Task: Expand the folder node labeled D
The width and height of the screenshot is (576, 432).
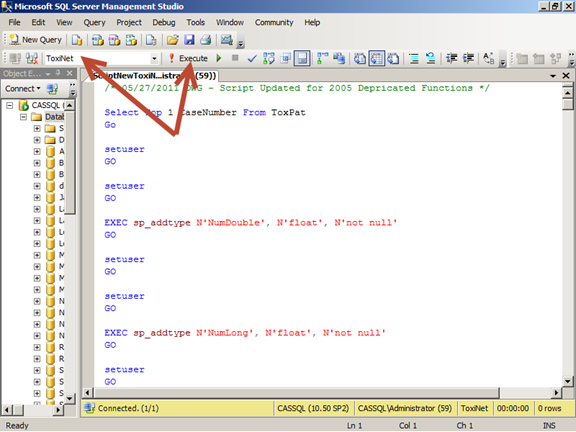Action: coord(37,140)
